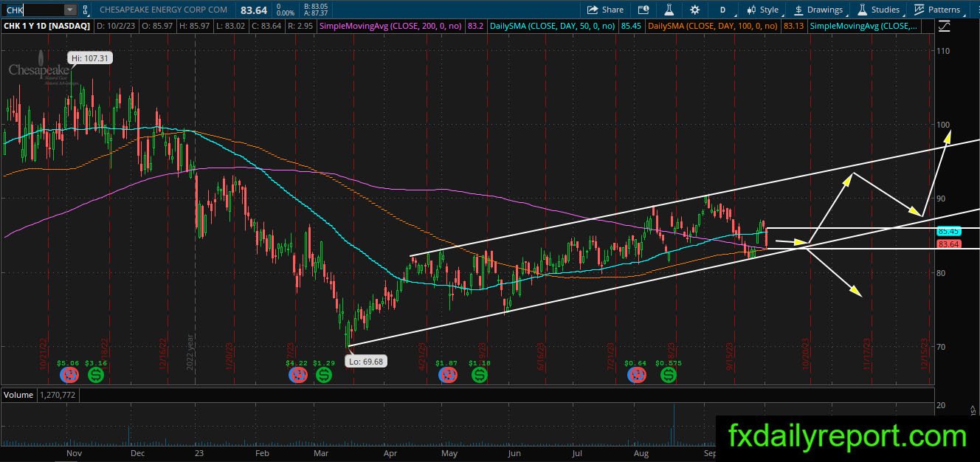The width and height of the screenshot is (980, 462).
Task: Click the 85.45 SMA 50 value in header
Action: [x=631, y=26]
